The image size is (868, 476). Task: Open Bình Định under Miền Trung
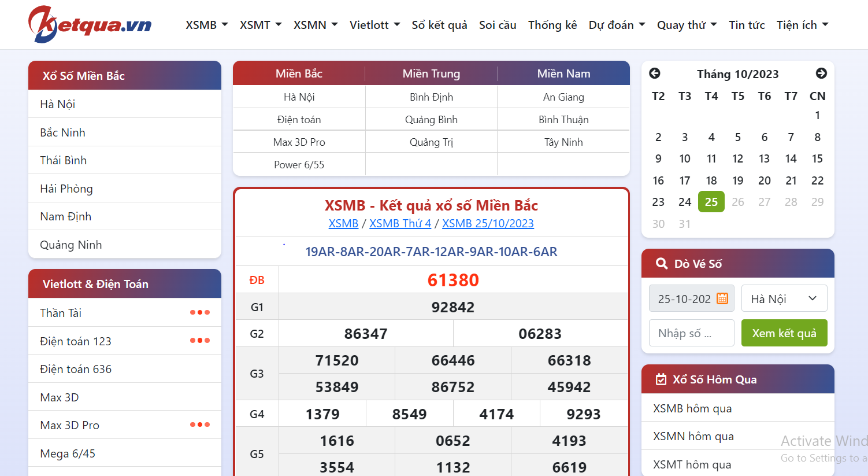click(431, 97)
